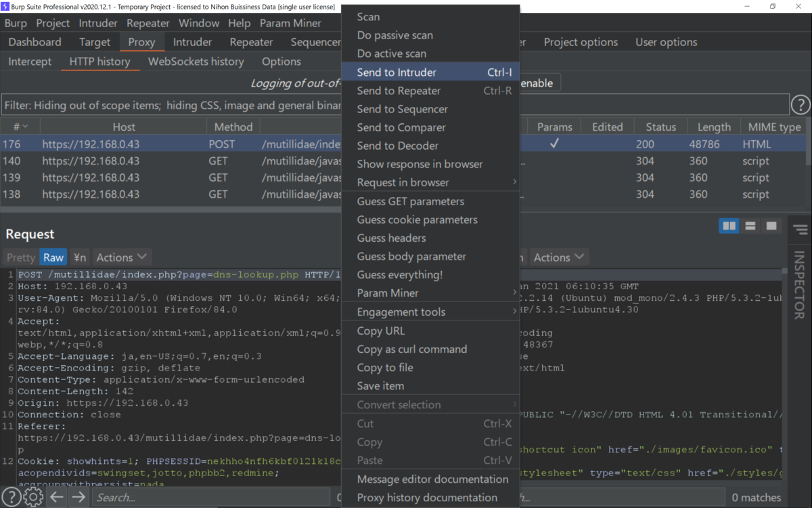Select Scan from the context menu
Viewport: 812px width, 508px height.
point(430,16)
